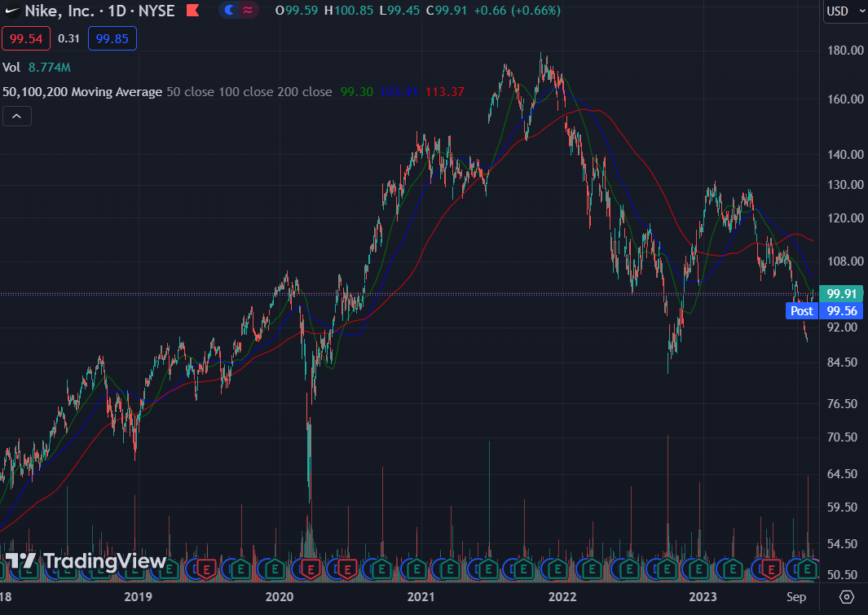868x615 pixels.
Task: Click the 2021 label on the time axis
Action: click(421, 597)
